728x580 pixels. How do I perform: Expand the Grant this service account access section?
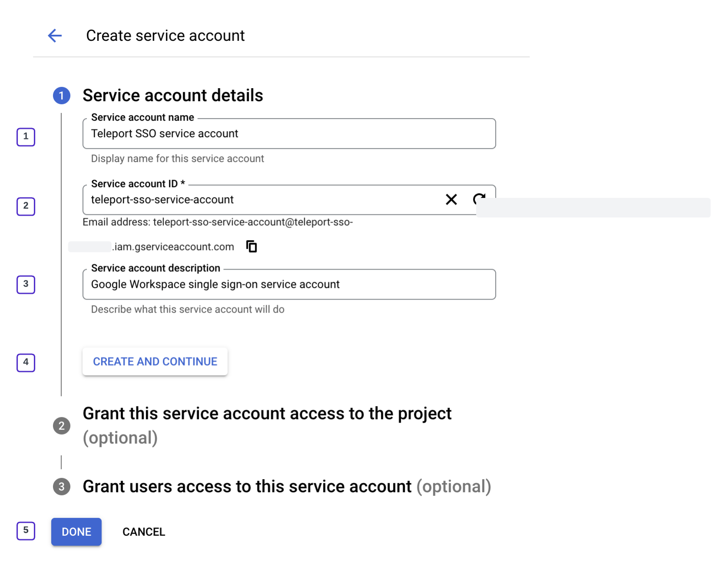click(267, 413)
